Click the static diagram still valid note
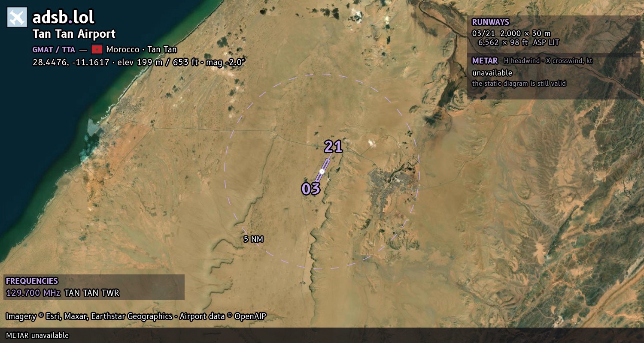Screen dimensions: 644x343 (x=519, y=84)
